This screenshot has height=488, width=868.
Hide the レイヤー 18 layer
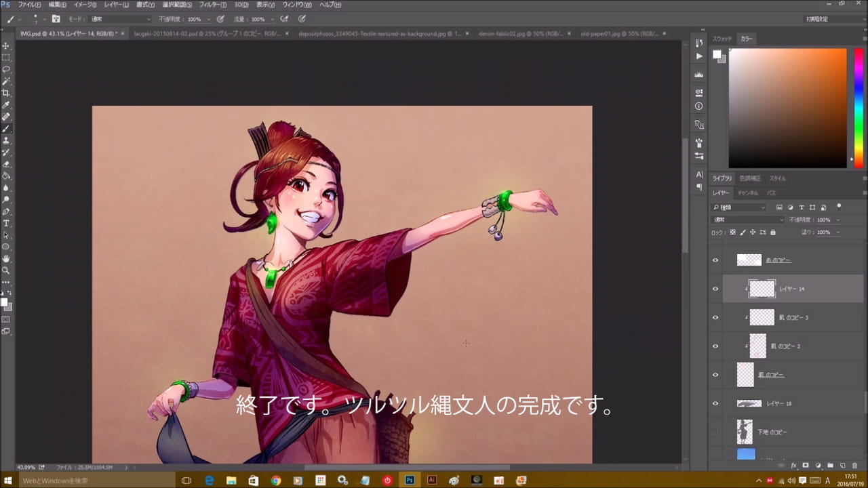(x=715, y=403)
